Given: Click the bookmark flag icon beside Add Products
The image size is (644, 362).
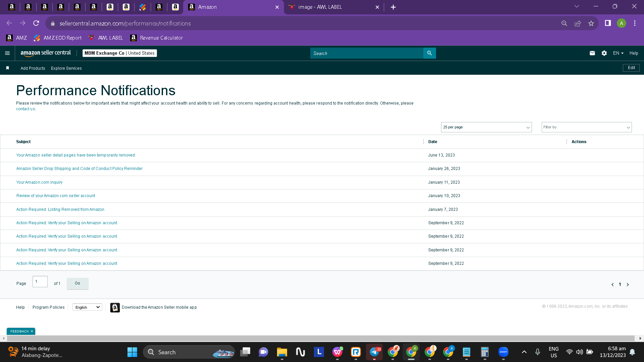Looking at the screenshot, I should click(x=8, y=68).
